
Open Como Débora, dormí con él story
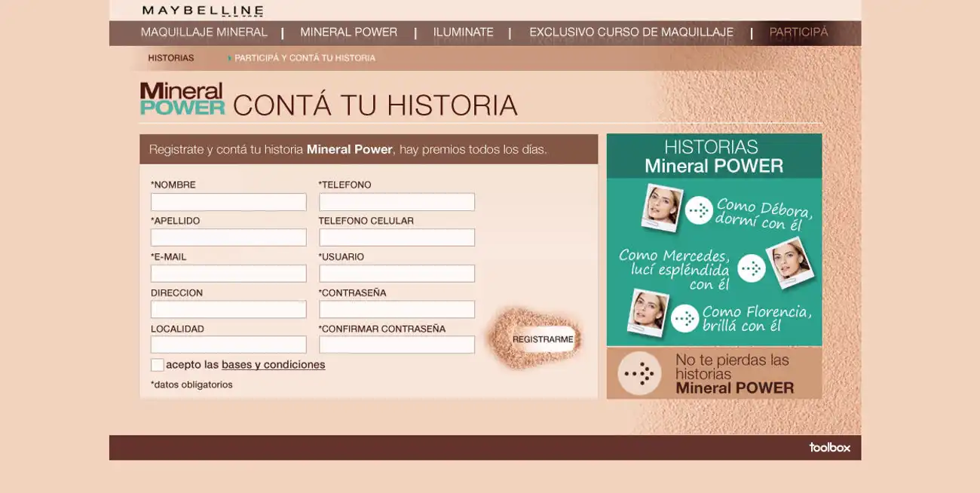[764, 214]
